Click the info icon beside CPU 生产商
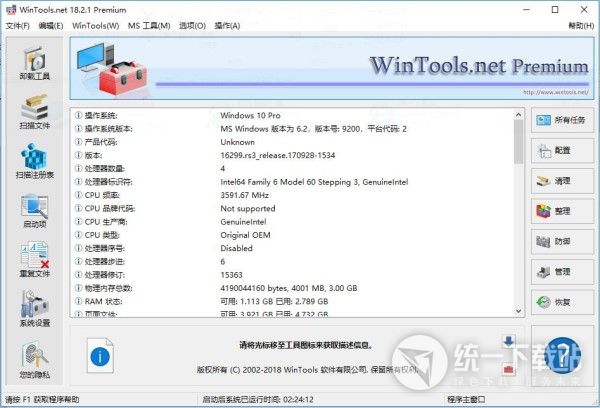 (78, 222)
